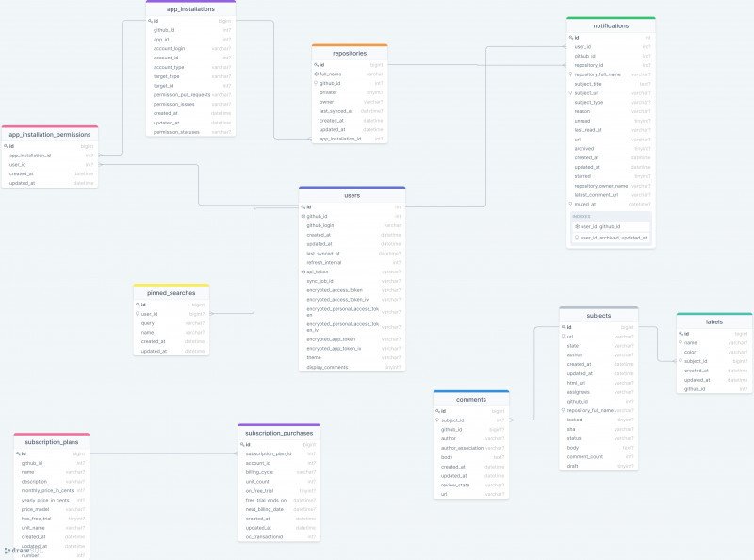The width and height of the screenshot is (754, 560).
Task: Click the index icon next to user_id, github_id index
Action: [579, 225]
